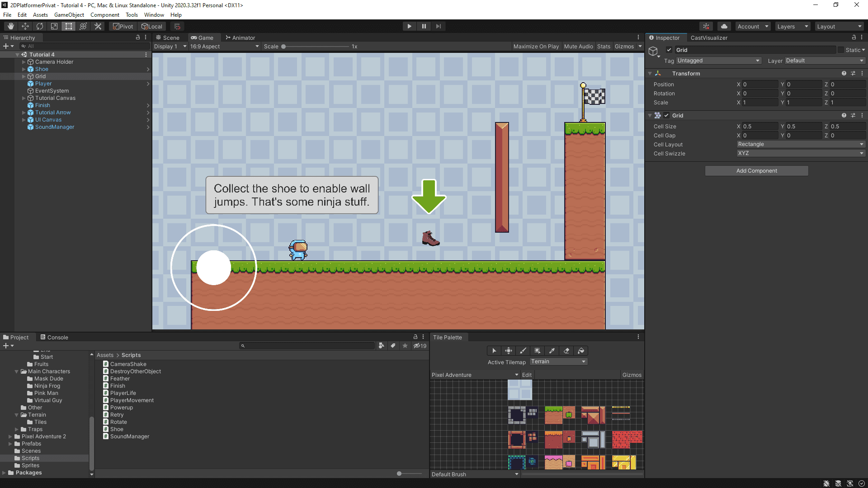
Task: Select the Brush tool in Tile Palette
Action: [x=523, y=351]
